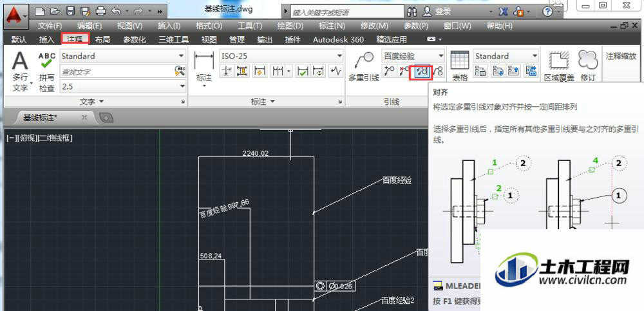
Task: Create a new drawing from quick access toolbar
Action: (x=39, y=12)
